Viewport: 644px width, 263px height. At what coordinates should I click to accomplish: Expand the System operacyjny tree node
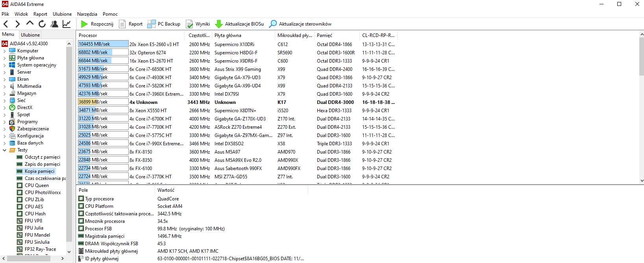click(x=5, y=65)
